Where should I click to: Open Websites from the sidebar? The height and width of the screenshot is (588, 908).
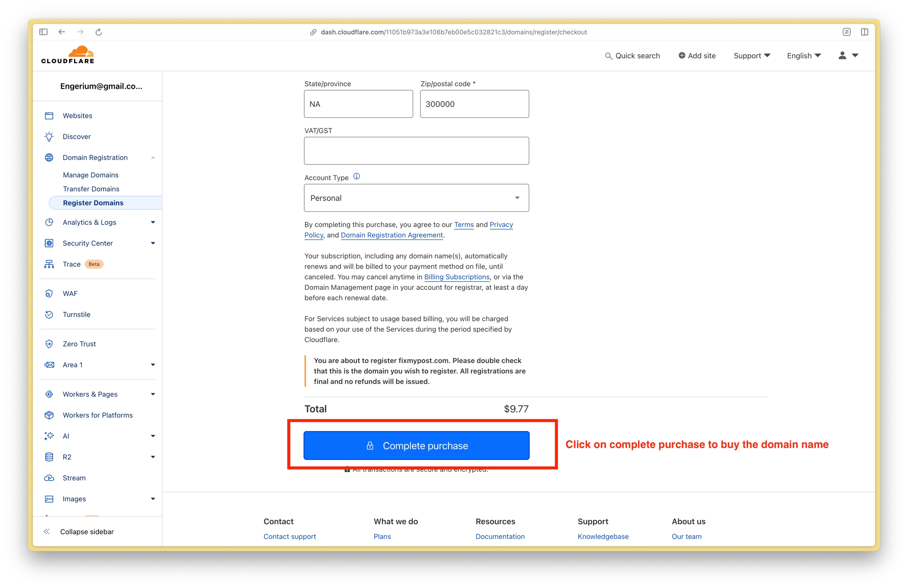point(78,115)
